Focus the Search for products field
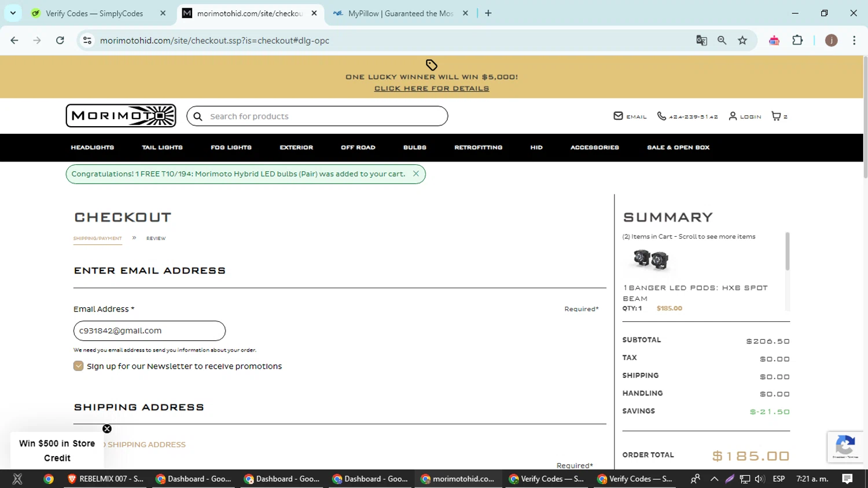The height and width of the screenshot is (488, 868). pyautogui.click(x=317, y=116)
